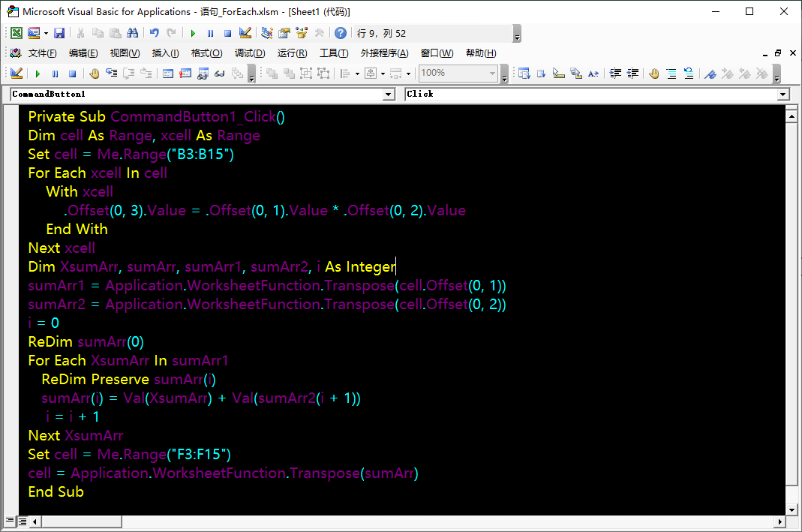
Task: Click the Insert UserForm icon
Action: [x=34, y=33]
